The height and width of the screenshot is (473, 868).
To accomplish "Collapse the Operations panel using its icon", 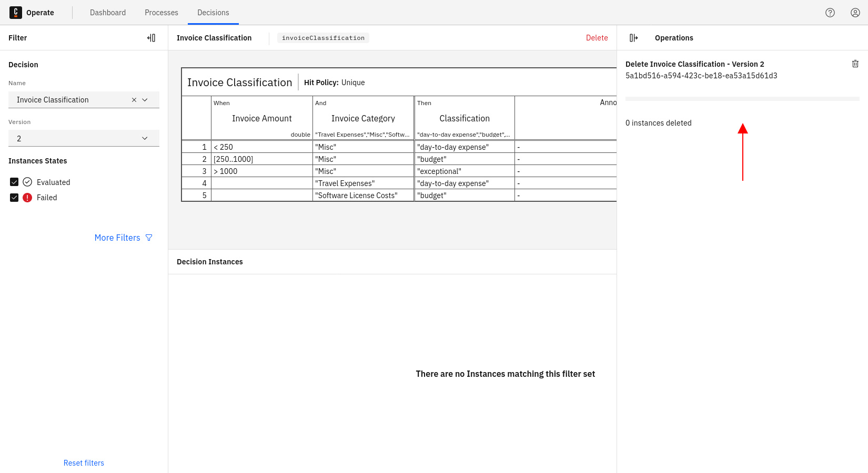I will pyautogui.click(x=633, y=37).
